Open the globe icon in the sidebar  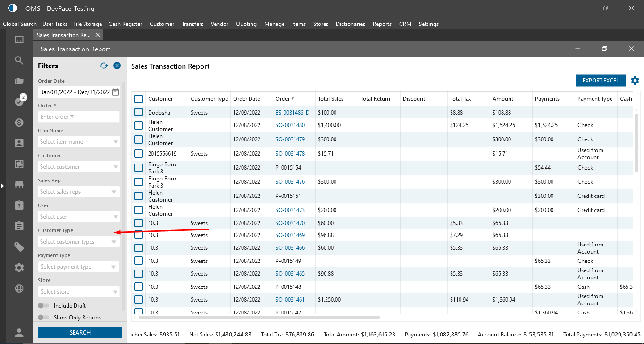click(19, 288)
